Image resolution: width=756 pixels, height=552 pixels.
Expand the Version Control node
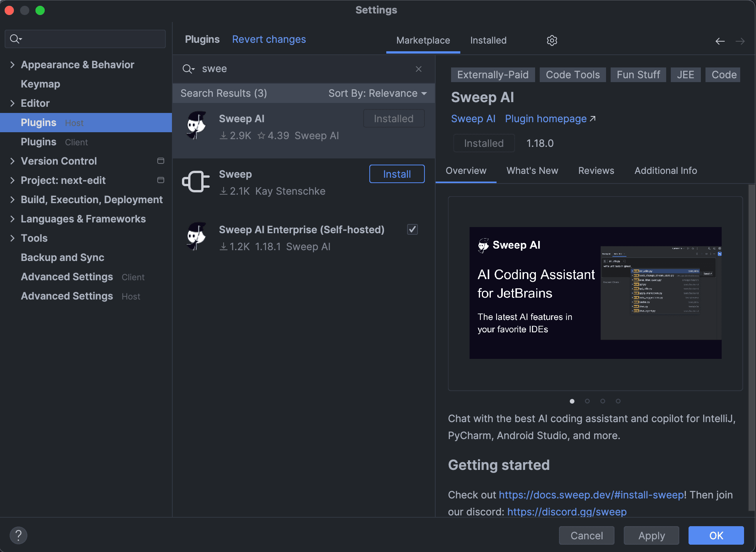pos(12,161)
